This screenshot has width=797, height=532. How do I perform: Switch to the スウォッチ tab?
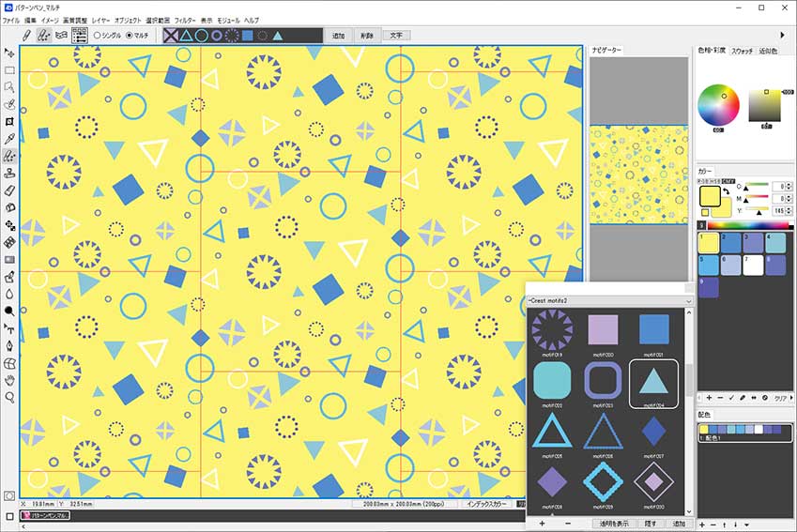click(742, 51)
